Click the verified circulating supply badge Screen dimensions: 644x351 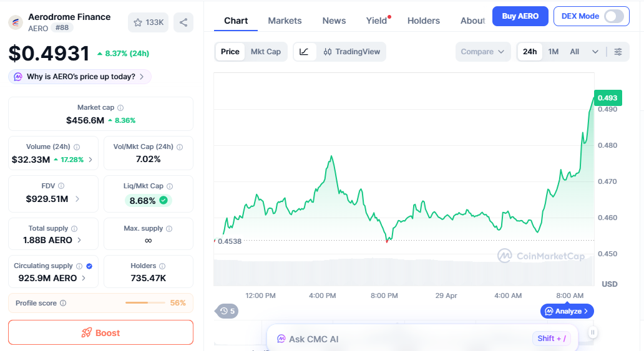click(x=89, y=266)
